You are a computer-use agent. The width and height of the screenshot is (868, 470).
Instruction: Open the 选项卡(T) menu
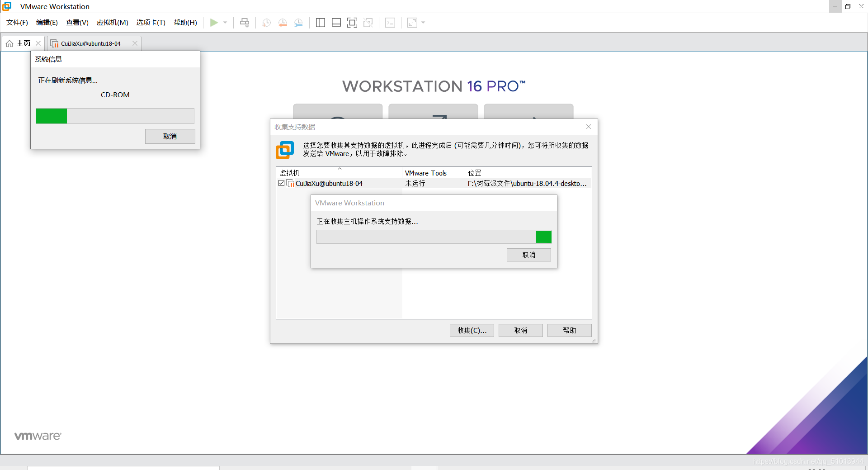click(151, 23)
